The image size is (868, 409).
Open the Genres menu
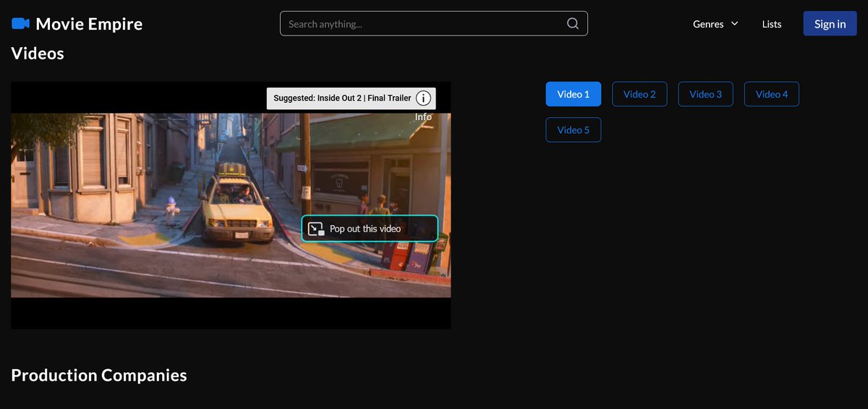(x=715, y=24)
